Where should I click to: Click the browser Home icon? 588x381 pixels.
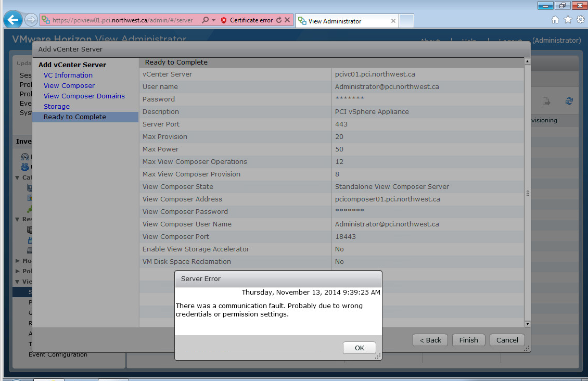tap(555, 19)
